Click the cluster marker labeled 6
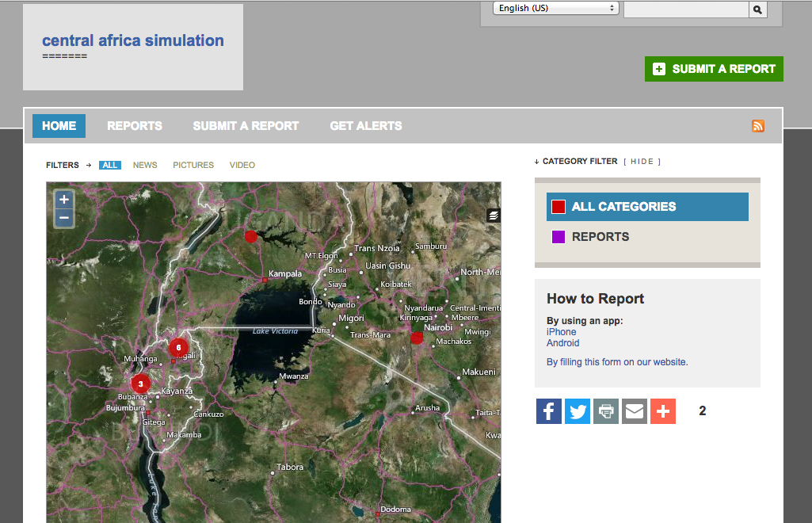The image size is (812, 523). pyautogui.click(x=179, y=347)
